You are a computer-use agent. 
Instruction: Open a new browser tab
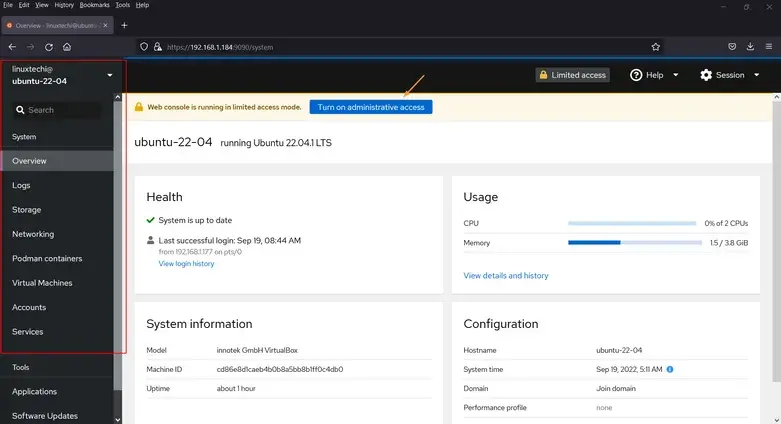point(125,25)
